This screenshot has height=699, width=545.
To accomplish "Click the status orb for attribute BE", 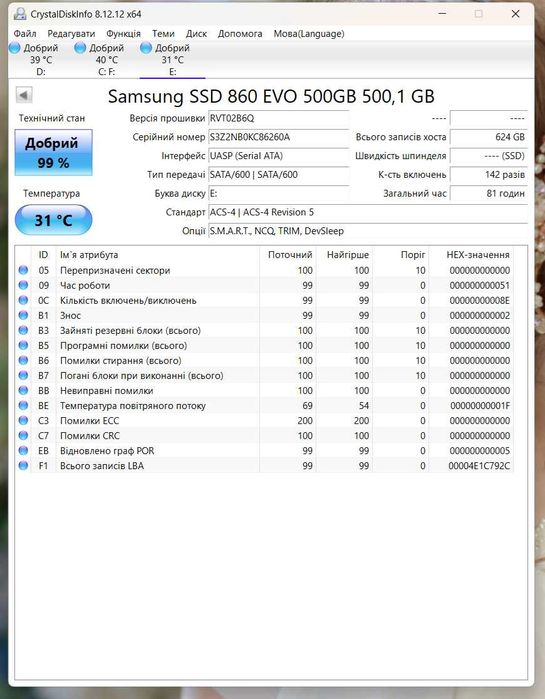I will pyautogui.click(x=23, y=406).
